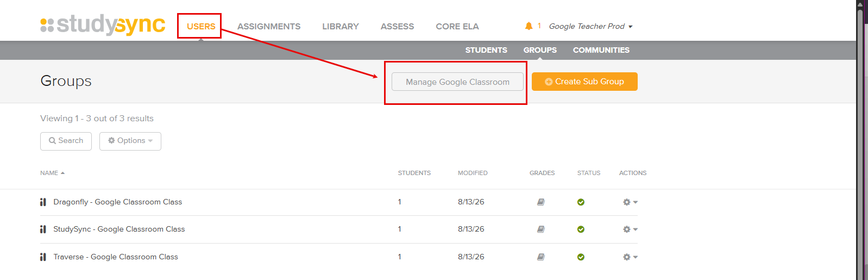Click student count in Traverse row

(x=399, y=257)
